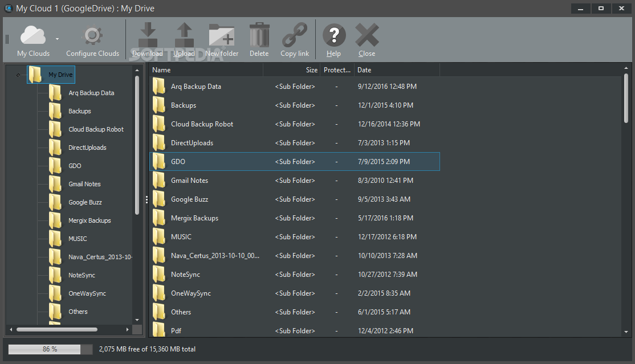
Task: Select Mergix Backups in folder tree
Action: coord(89,220)
